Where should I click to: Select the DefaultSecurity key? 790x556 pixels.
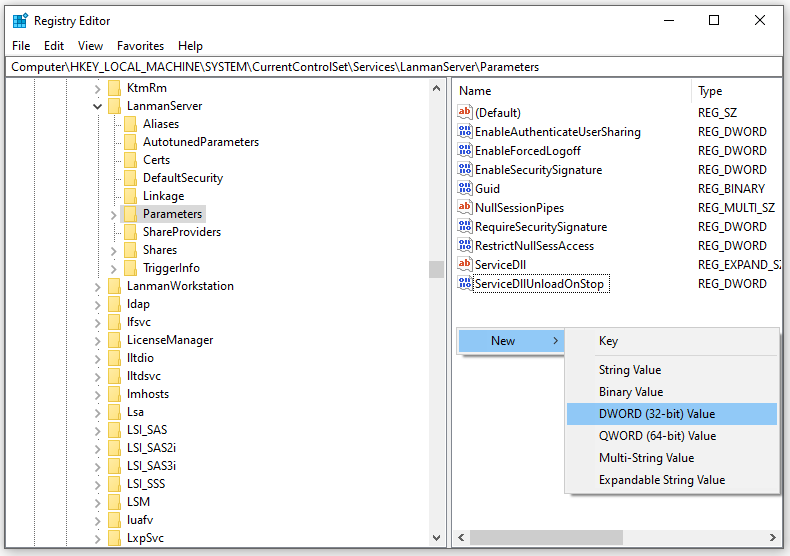point(183,178)
